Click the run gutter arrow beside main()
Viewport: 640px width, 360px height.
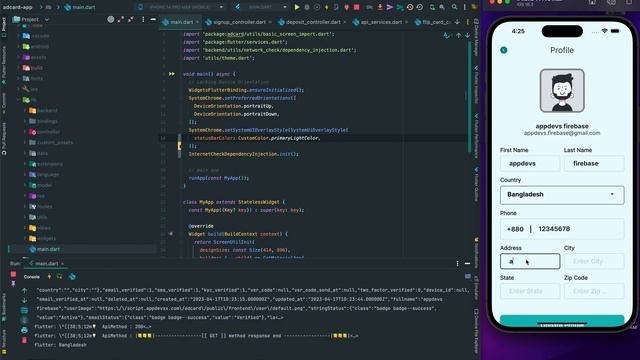[x=172, y=74]
